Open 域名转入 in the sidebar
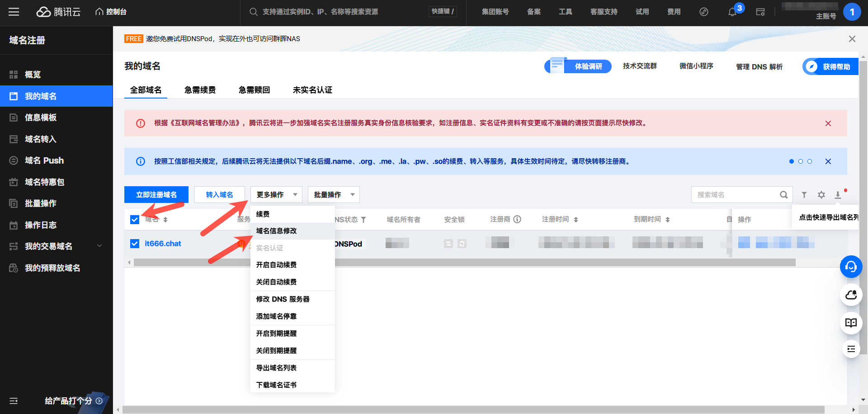 [57, 139]
